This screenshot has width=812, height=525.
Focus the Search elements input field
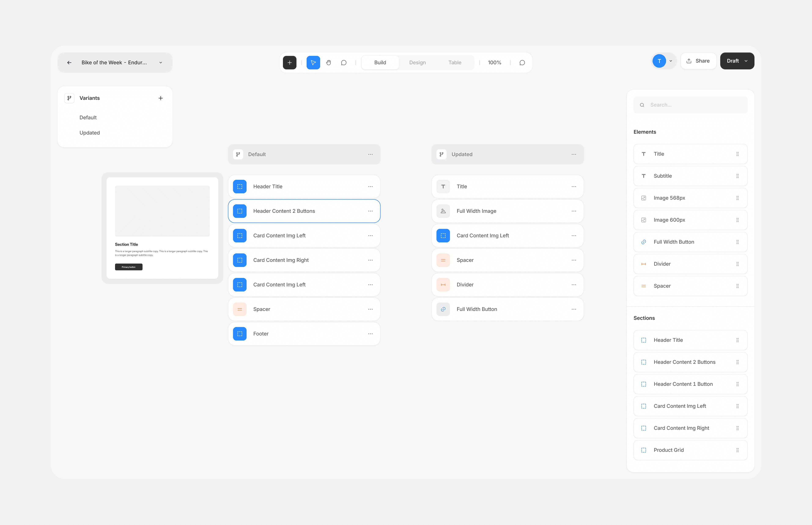[x=690, y=105]
